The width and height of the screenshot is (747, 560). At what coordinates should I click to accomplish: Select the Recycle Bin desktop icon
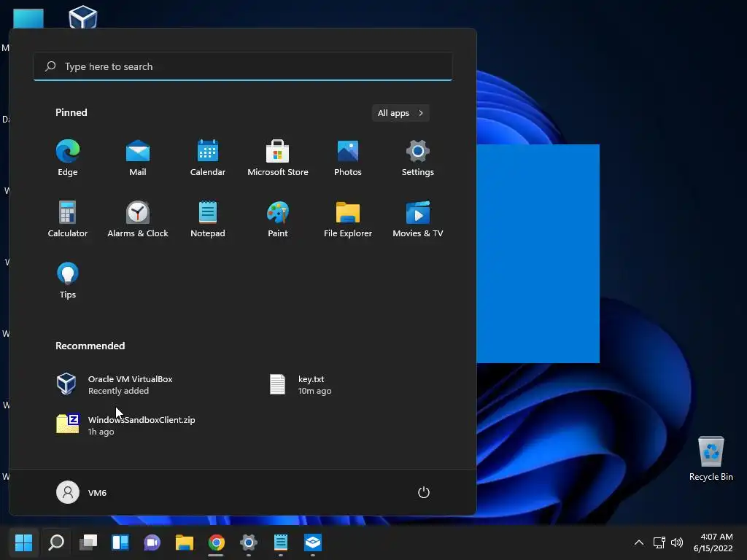pyautogui.click(x=711, y=458)
